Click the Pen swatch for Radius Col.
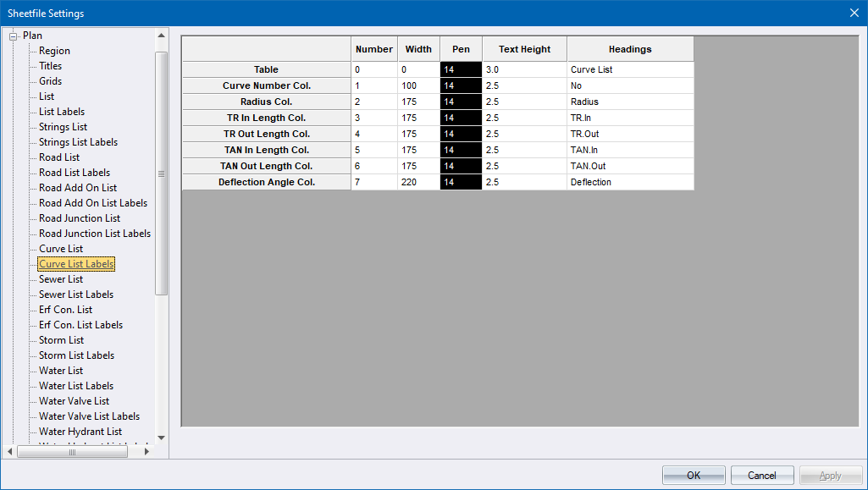Screen dimensions: 868x490 pyautogui.click(x=460, y=101)
